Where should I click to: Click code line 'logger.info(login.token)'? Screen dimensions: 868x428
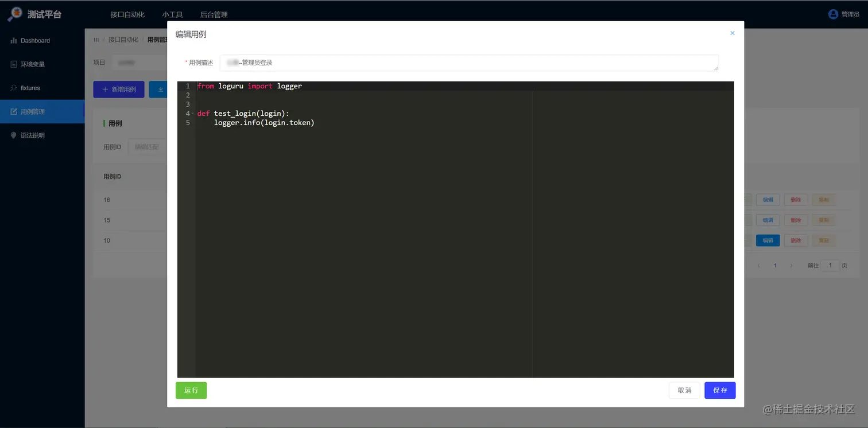(264, 123)
